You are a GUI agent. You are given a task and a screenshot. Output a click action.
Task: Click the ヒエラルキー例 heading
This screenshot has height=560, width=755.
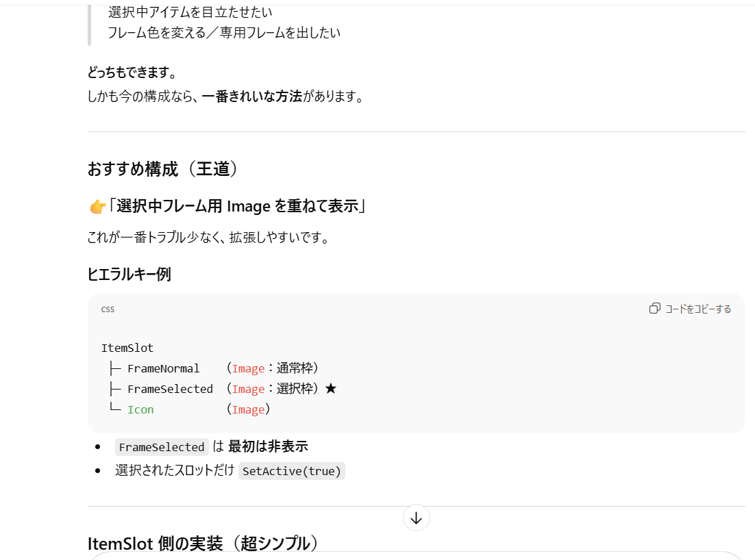point(129,275)
